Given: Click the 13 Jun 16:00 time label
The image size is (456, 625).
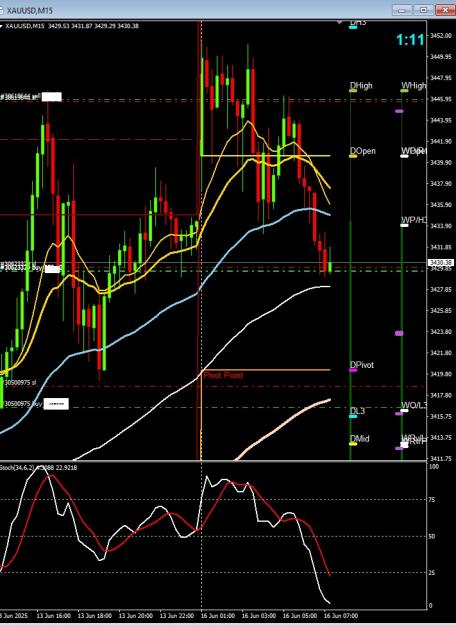Looking at the screenshot, I should 53,616.
